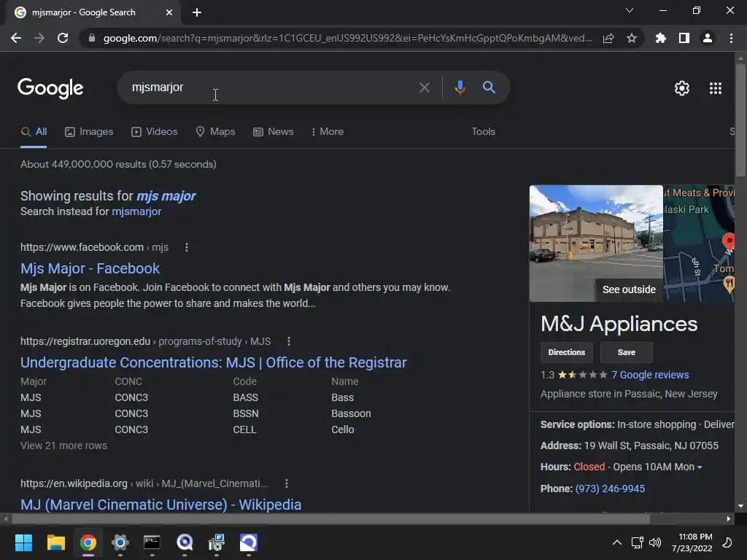Click the horizontal scrollbar right arrow
The image size is (747, 560).
click(x=729, y=519)
